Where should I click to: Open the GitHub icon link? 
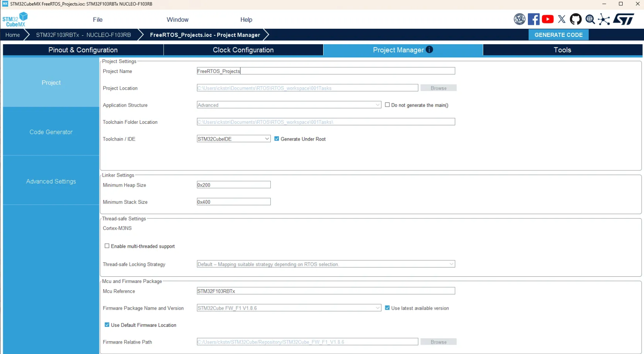click(576, 19)
